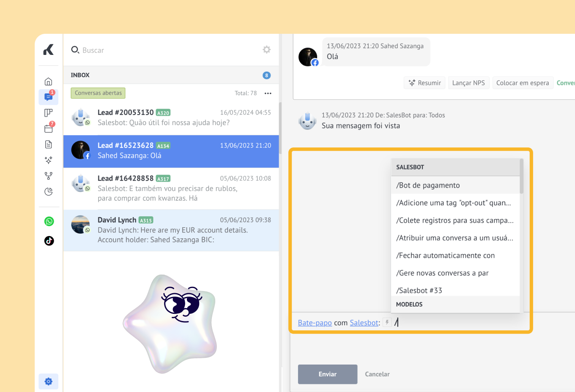Viewport: 575px width, 392px height.
Task: Choose '/Salesbot #33' option
Action: (419, 291)
